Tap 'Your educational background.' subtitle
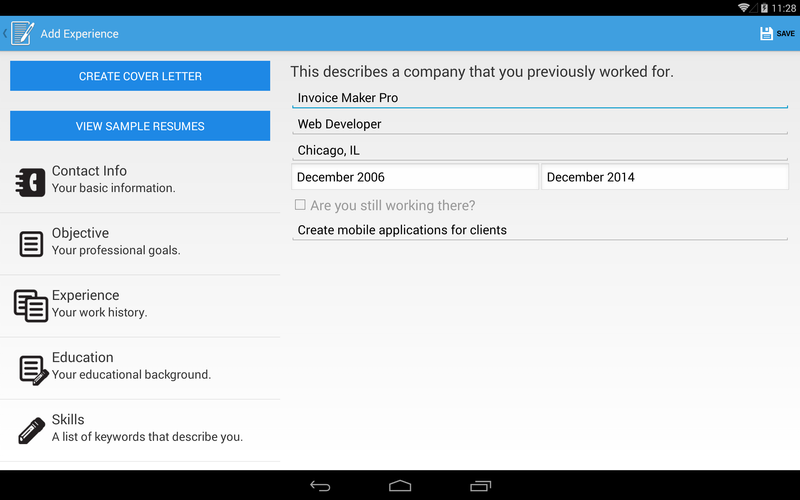This screenshot has width=800, height=500. coord(131,374)
